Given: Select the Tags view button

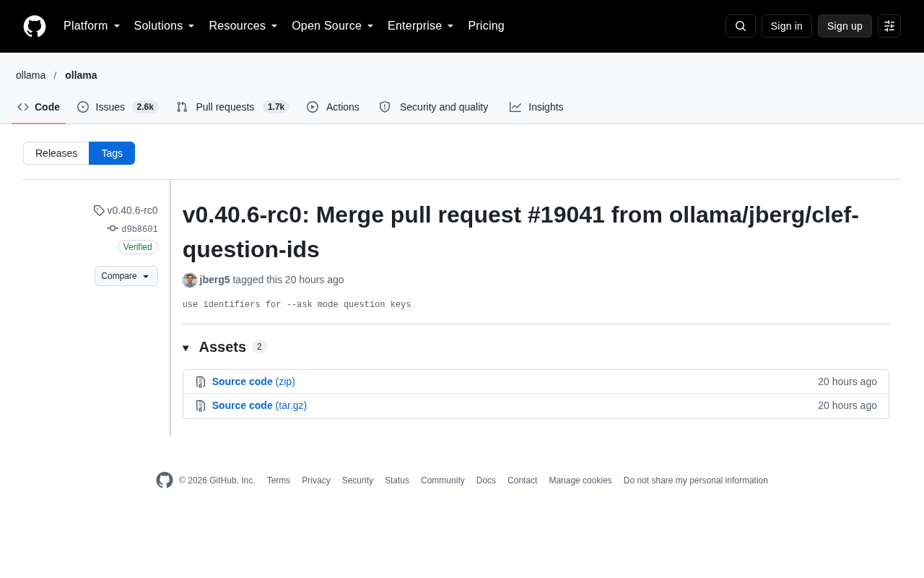Looking at the screenshot, I should pos(112,153).
